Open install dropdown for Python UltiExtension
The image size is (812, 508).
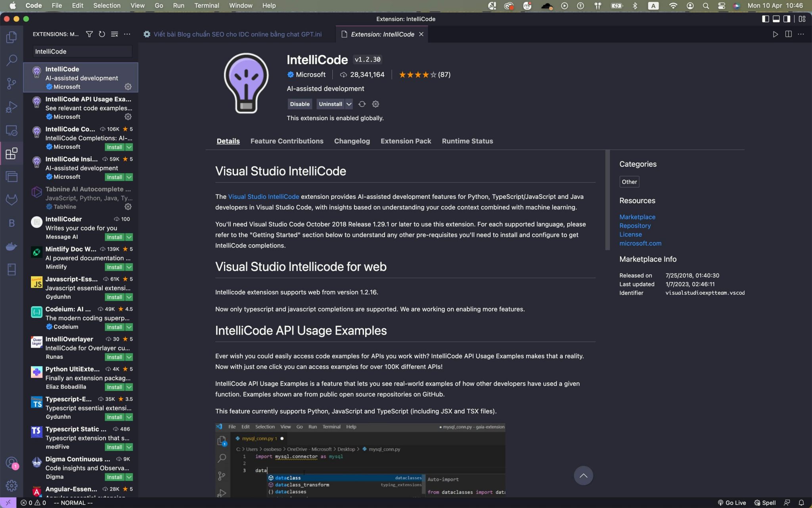(129, 387)
